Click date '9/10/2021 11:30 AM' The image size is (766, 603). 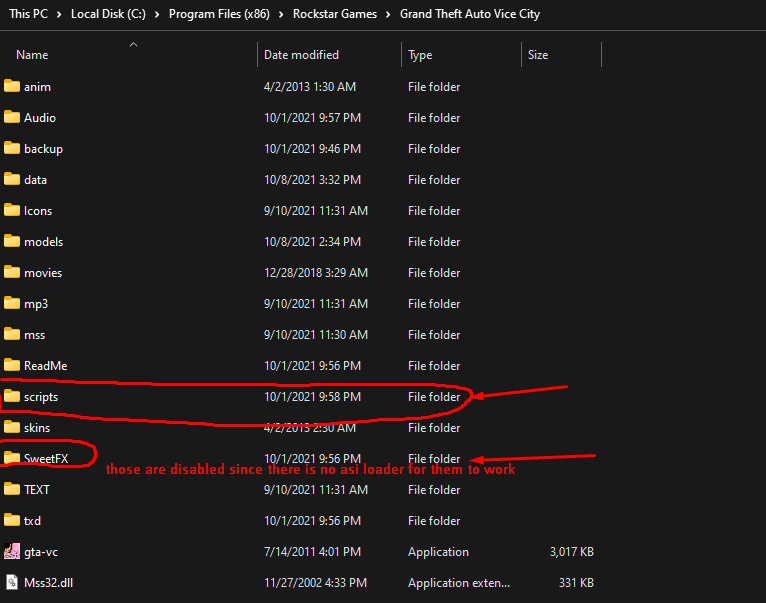316,335
